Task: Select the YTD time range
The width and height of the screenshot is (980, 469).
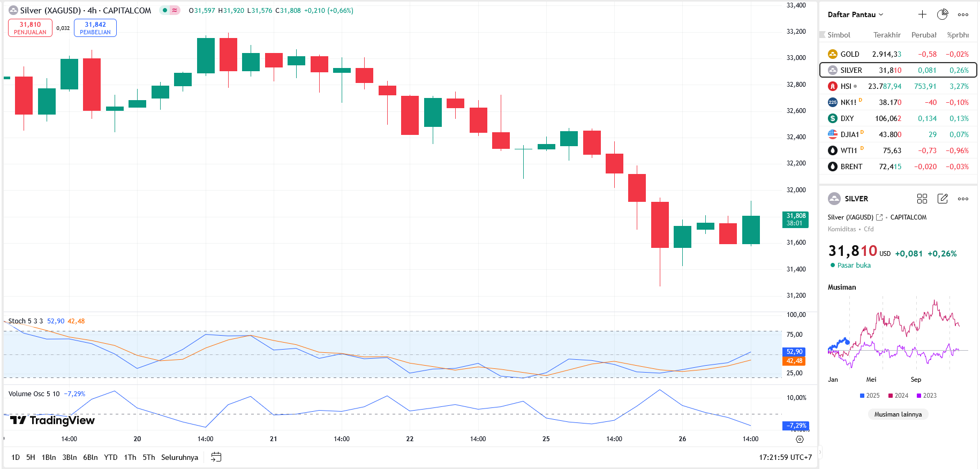Action: point(111,457)
